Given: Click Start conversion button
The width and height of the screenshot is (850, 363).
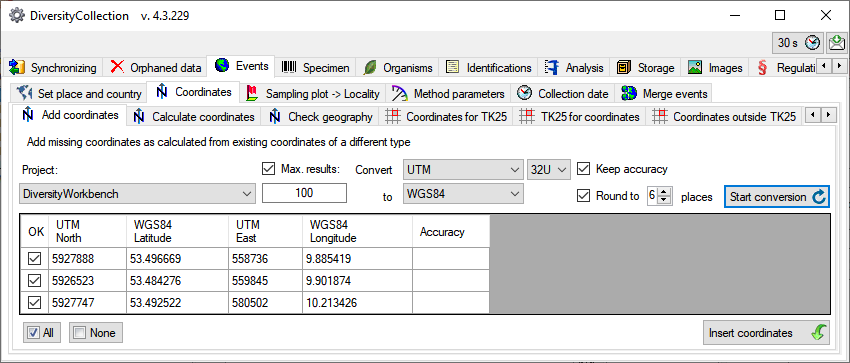Looking at the screenshot, I should pyautogui.click(x=776, y=197).
